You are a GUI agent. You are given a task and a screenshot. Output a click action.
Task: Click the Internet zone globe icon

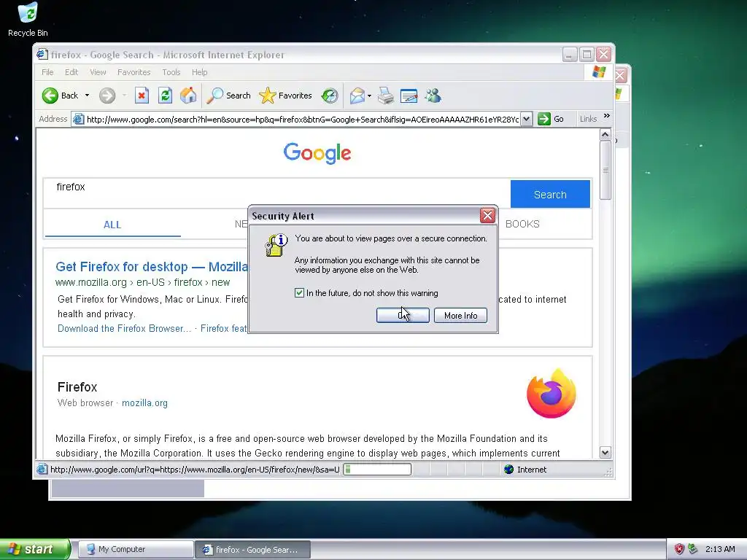508,470
